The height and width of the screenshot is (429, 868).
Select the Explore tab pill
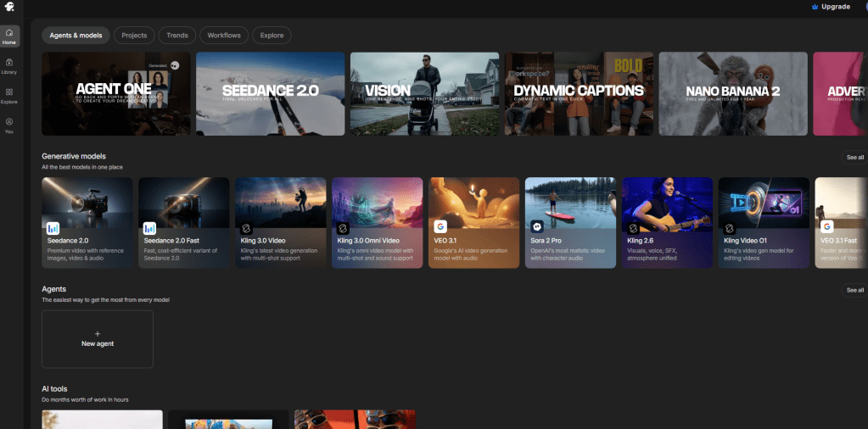(x=272, y=36)
